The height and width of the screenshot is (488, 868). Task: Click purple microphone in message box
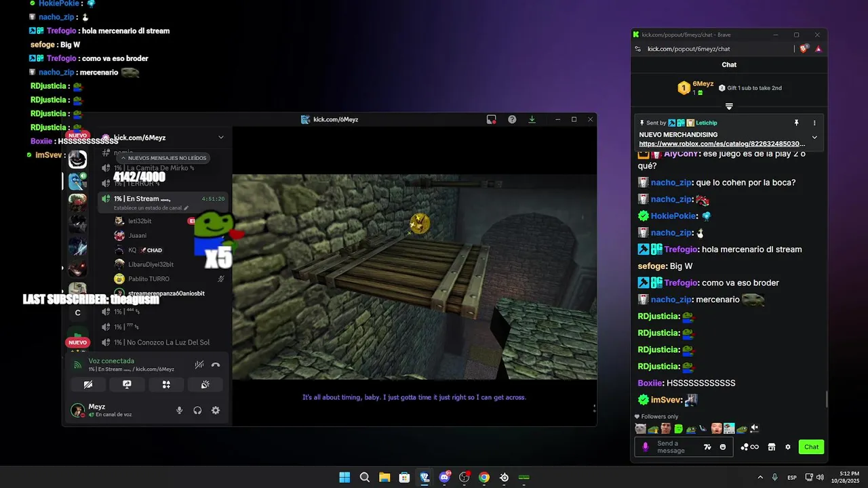(646, 447)
